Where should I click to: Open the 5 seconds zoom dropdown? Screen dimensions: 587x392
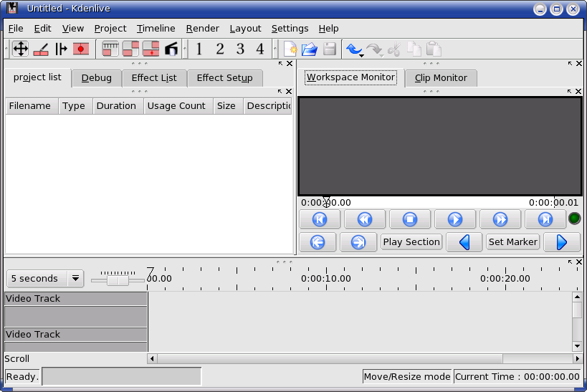click(x=45, y=279)
